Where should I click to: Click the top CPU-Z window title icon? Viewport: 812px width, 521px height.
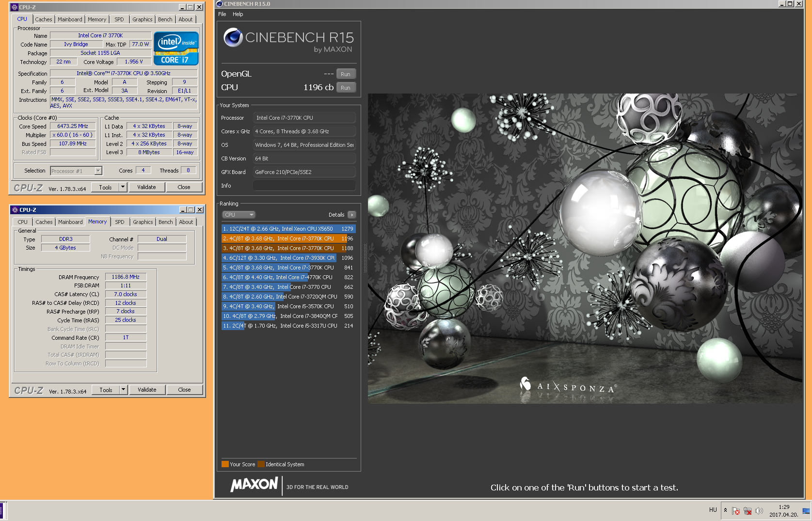[x=15, y=7]
